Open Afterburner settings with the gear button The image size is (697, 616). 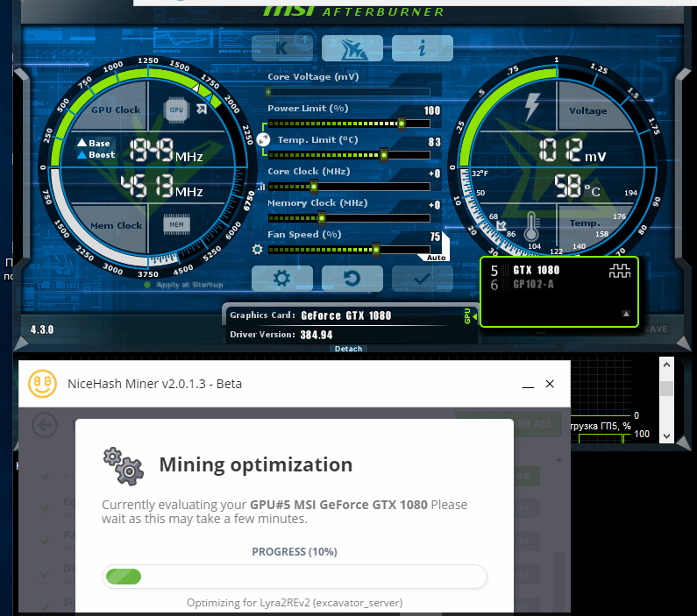click(281, 279)
